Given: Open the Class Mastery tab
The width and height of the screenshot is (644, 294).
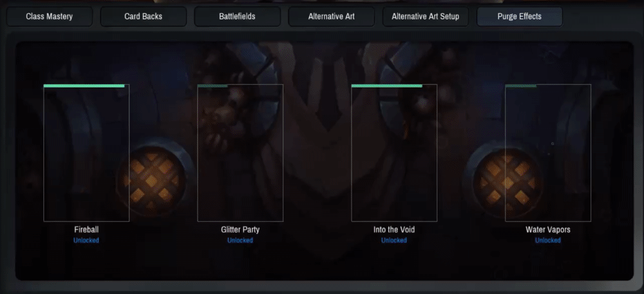Looking at the screenshot, I should pos(50,17).
